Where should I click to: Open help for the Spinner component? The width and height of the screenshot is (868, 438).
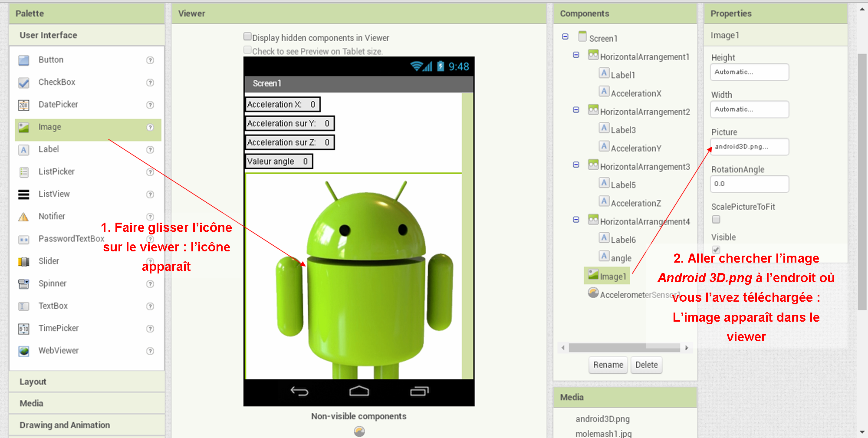click(150, 284)
